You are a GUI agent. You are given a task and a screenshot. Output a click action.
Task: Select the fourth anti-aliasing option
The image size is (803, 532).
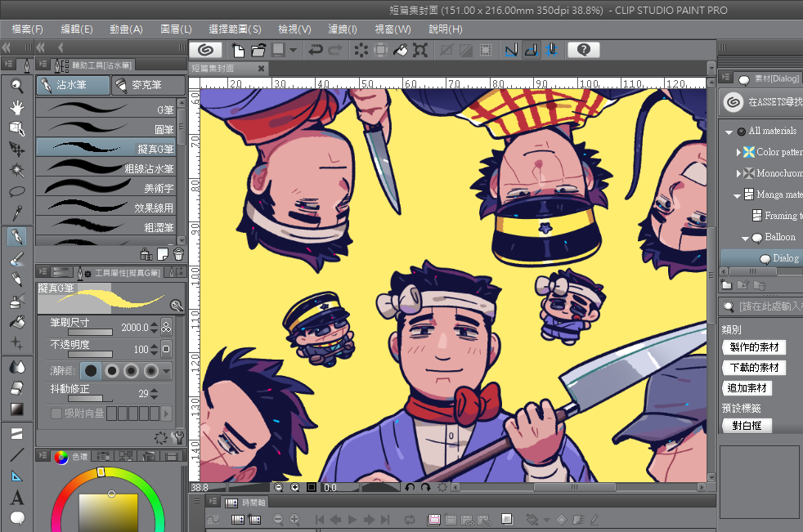(x=151, y=370)
